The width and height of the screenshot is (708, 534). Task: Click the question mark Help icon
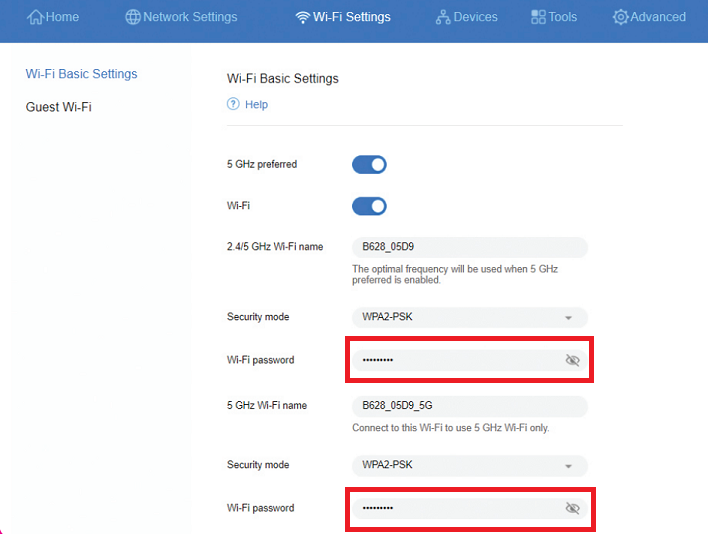coord(233,104)
